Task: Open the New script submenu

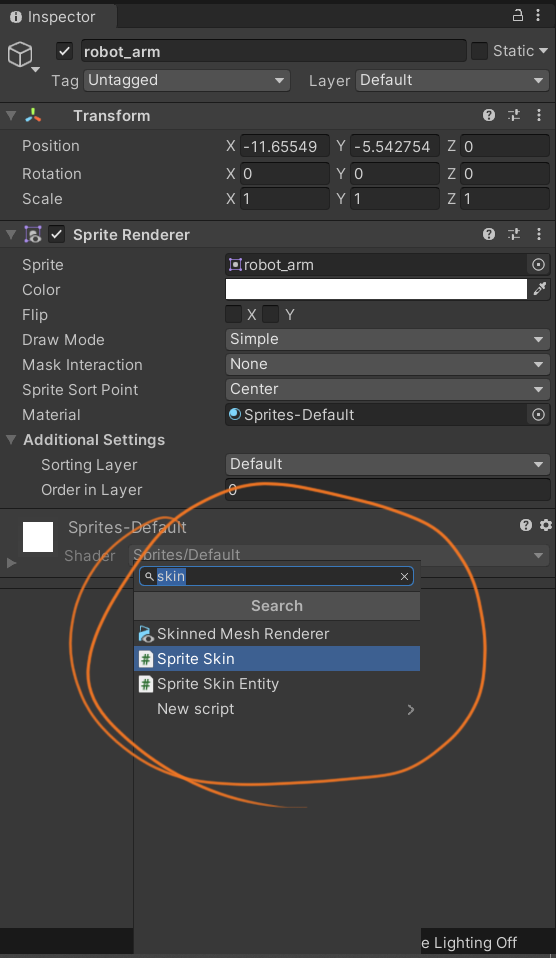Action: (277, 709)
